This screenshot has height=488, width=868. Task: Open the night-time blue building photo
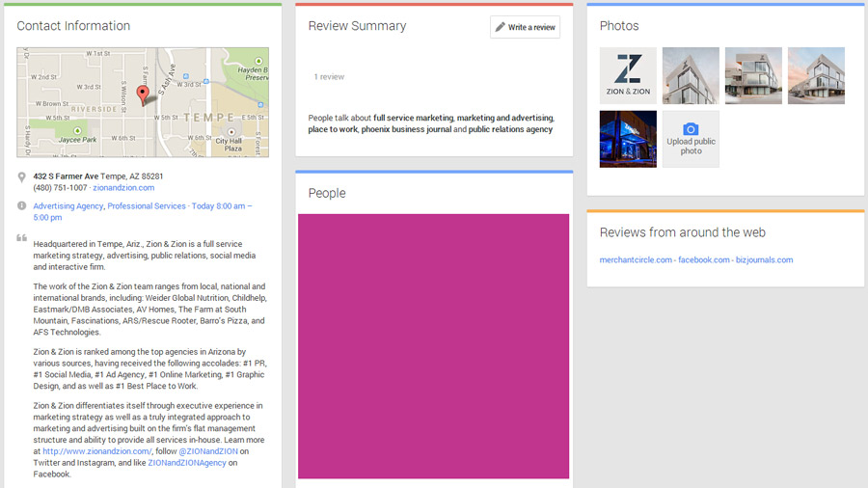click(628, 139)
